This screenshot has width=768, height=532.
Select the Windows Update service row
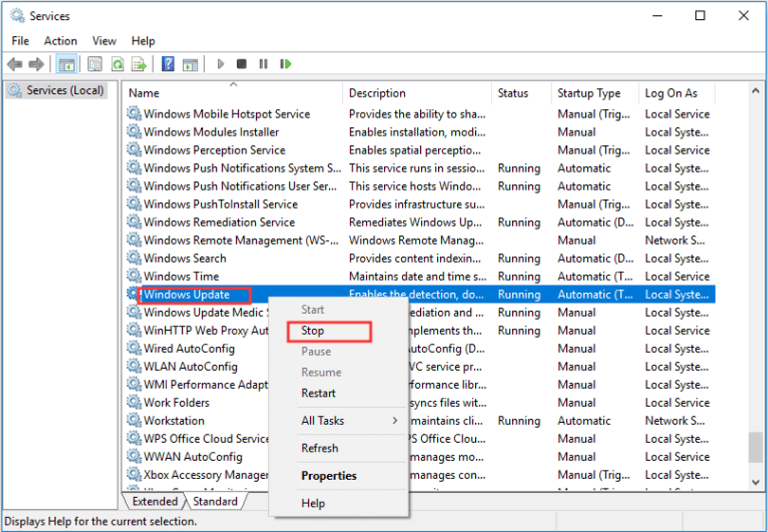tap(420, 294)
